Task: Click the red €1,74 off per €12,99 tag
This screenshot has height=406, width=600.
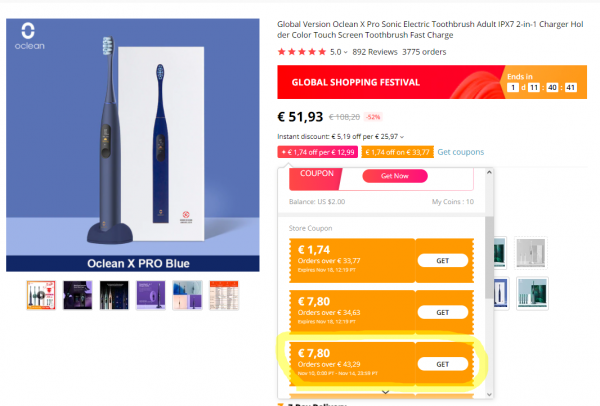Action: tap(317, 152)
